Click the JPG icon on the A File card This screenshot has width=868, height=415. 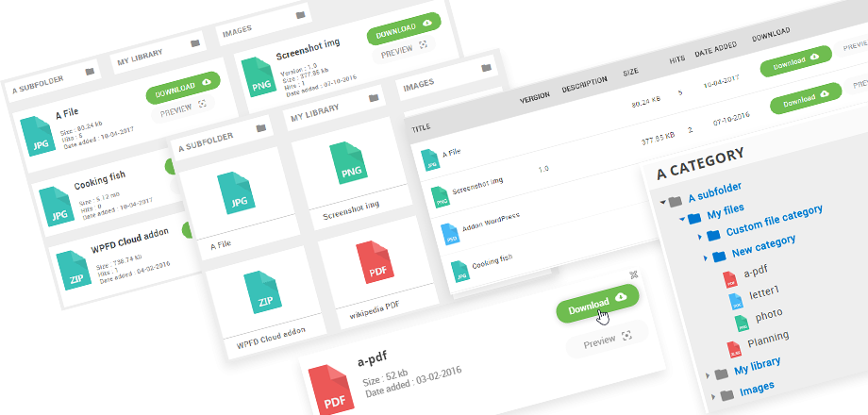pos(38,136)
